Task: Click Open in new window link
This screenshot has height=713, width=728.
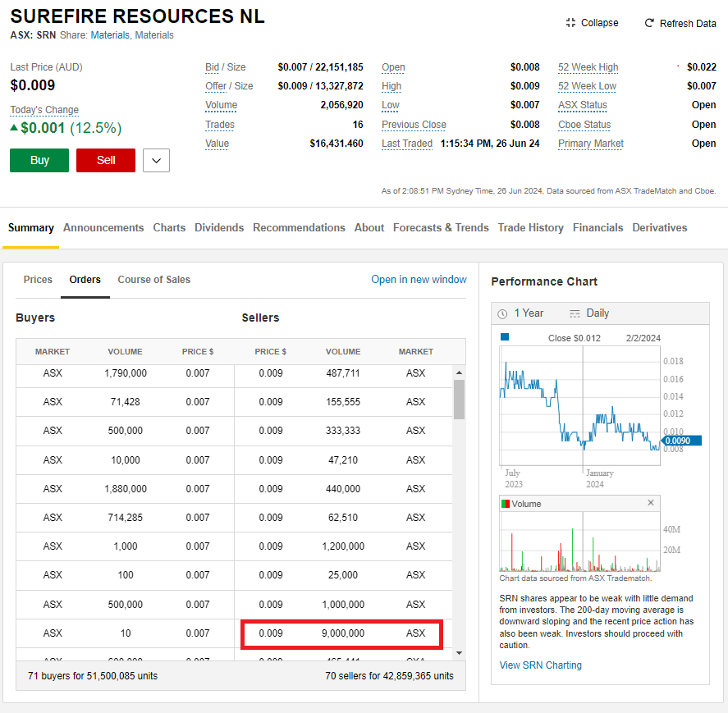Action: pos(419,280)
